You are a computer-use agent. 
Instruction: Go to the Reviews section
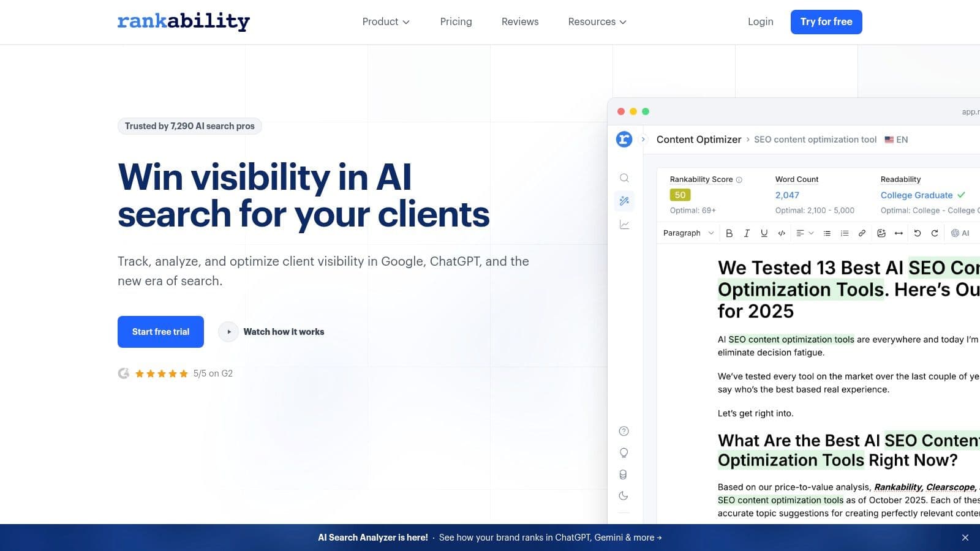tap(519, 21)
